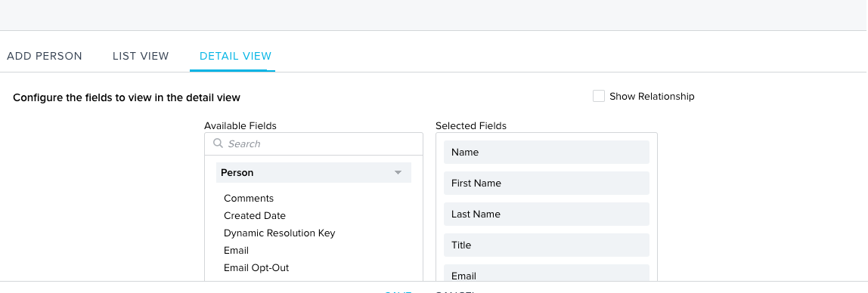Choose the Email Opt-Out field
This screenshot has width=868, height=293.
click(x=256, y=267)
